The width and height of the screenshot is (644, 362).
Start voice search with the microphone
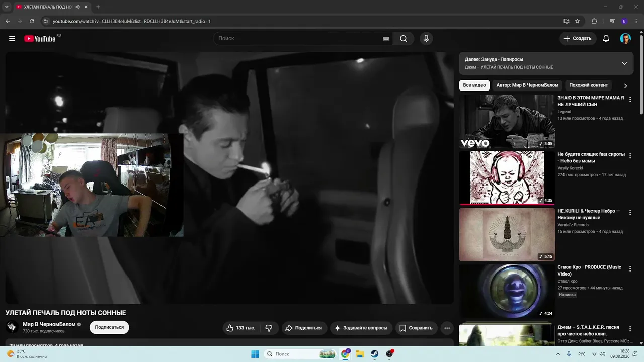click(x=426, y=39)
